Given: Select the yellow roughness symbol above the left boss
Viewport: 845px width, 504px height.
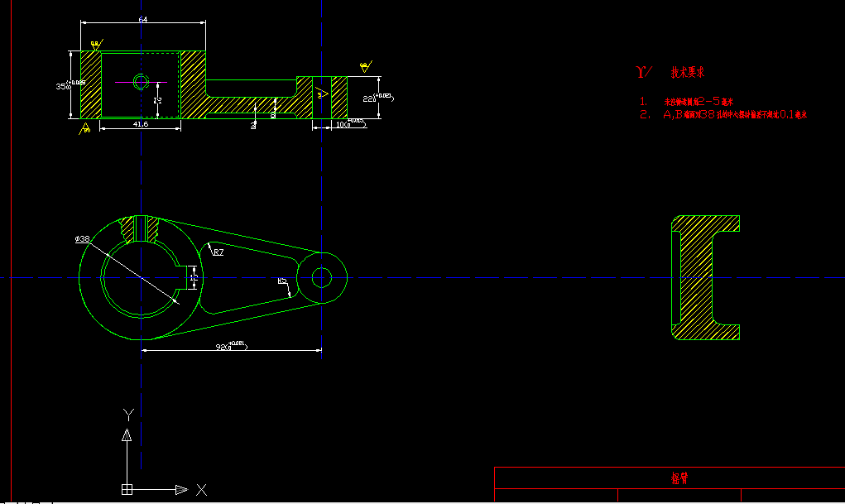Looking at the screenshot, I should click(x=97, y=45).
